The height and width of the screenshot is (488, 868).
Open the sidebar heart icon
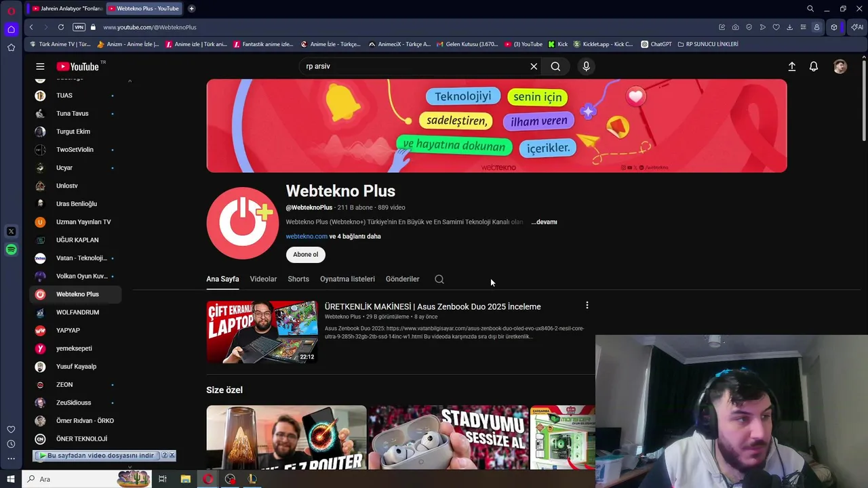click(11, 429)
